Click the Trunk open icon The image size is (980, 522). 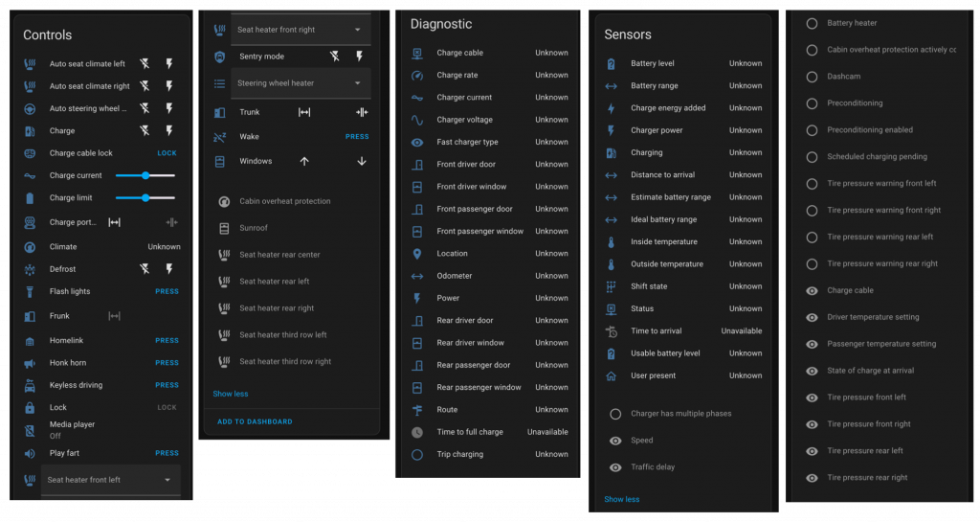click(x=304, y=112)
